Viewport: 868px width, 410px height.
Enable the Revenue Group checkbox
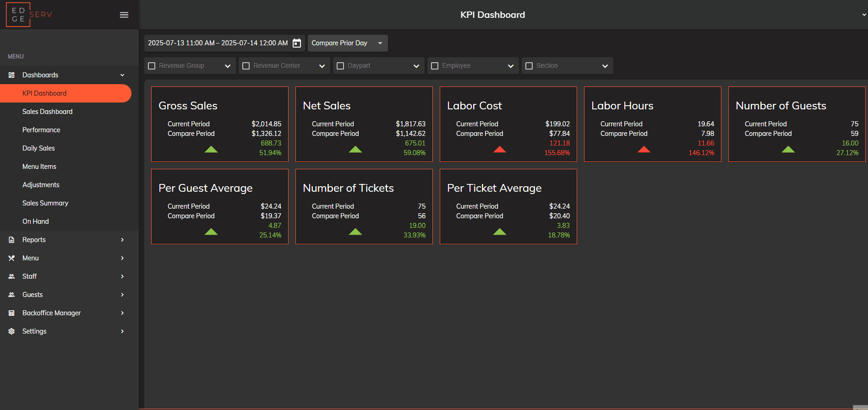pyautogui.click(x=152, y=66)
